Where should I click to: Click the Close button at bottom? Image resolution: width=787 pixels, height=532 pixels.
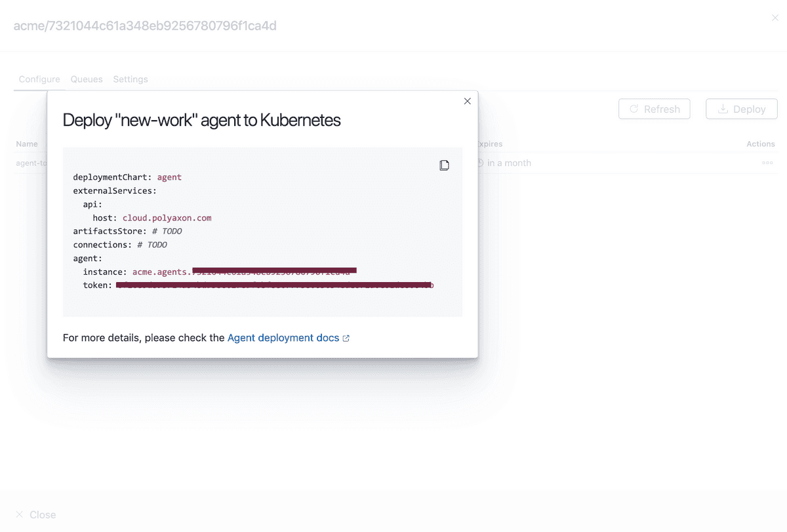click(x=36, y=515)
